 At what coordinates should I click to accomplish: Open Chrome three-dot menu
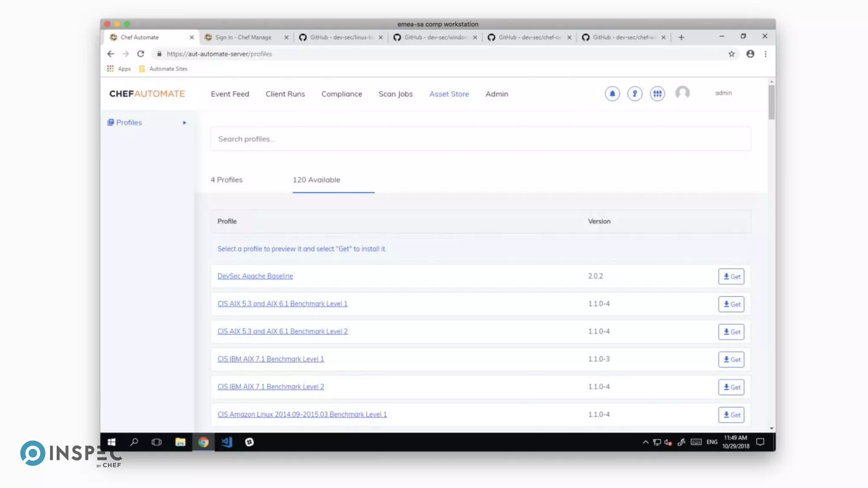[765, 54]
